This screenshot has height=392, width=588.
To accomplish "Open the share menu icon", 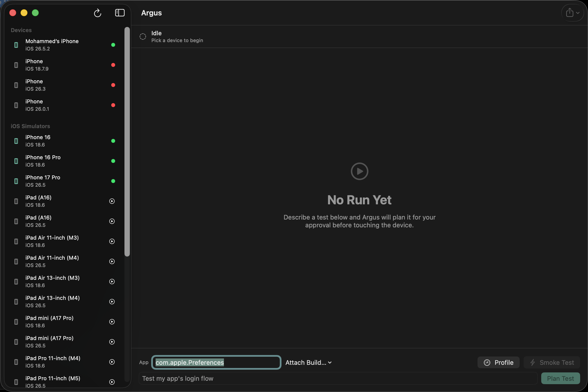I will coord(573,12).
